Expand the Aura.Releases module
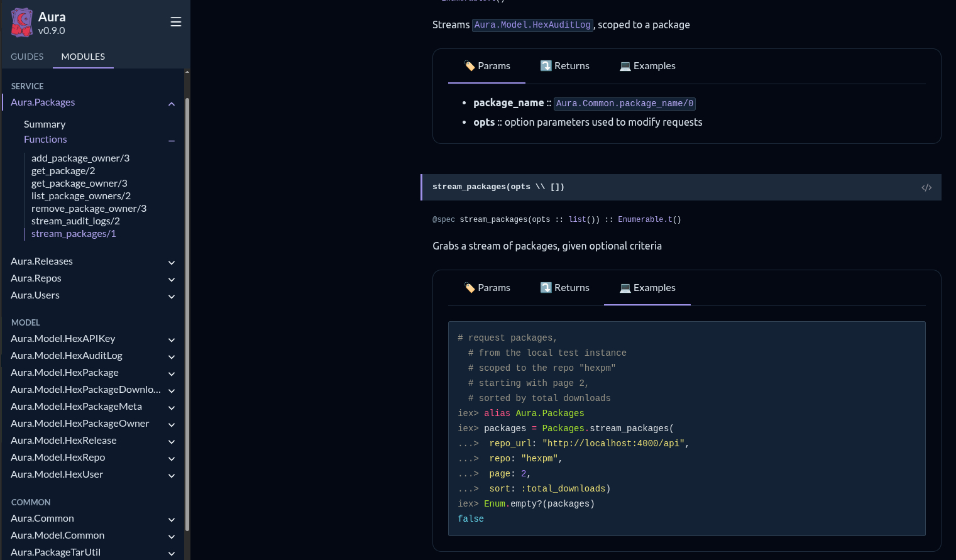 (172, 263)
